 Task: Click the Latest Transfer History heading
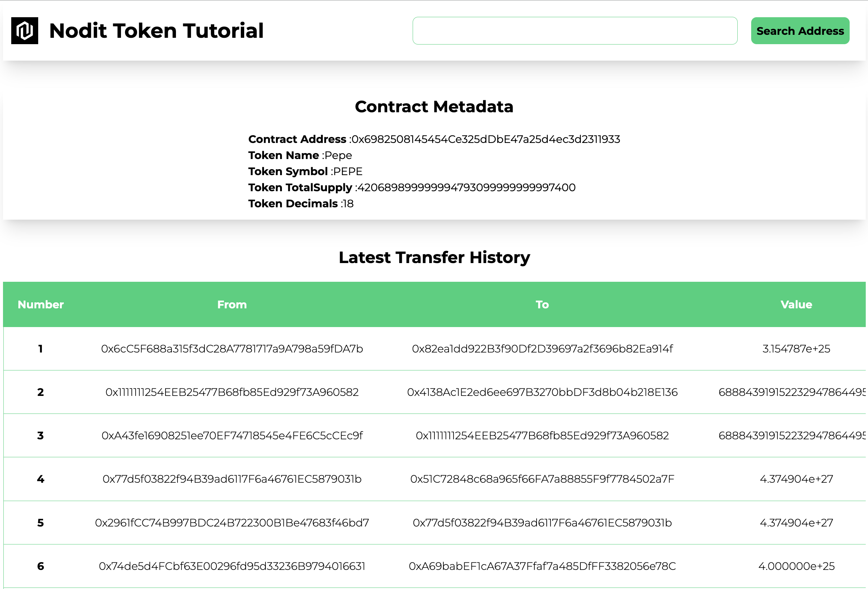434,257
